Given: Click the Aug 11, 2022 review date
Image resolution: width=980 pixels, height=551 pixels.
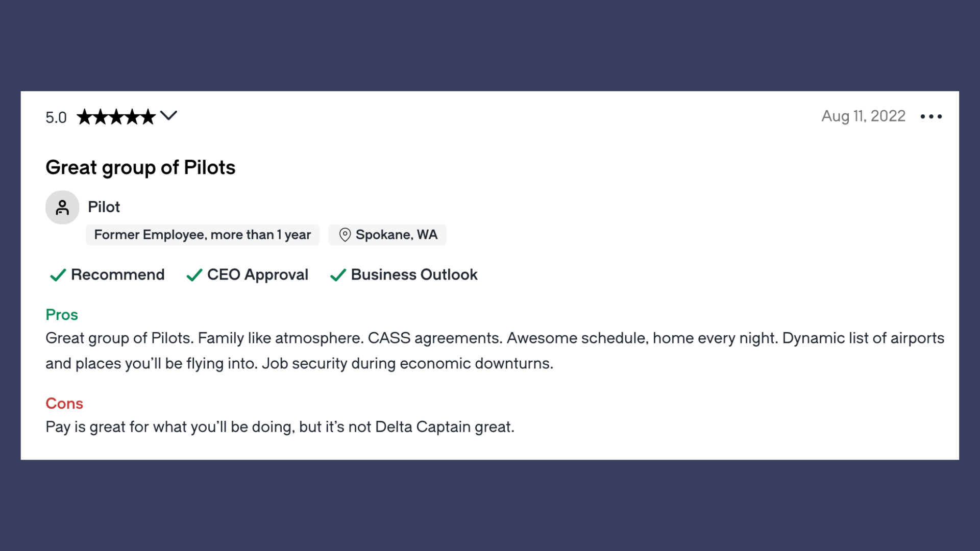Looking at the screenshot, I should (863, 116).
